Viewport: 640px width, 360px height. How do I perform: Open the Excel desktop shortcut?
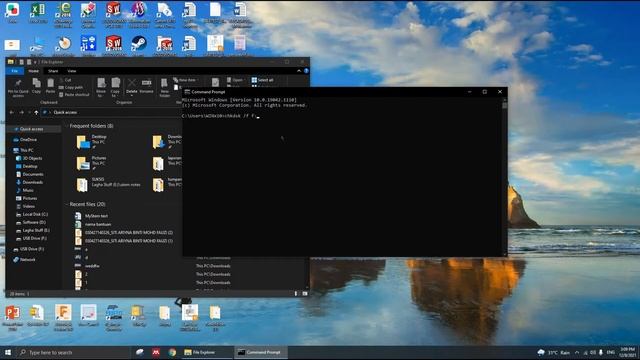point(38,13)
